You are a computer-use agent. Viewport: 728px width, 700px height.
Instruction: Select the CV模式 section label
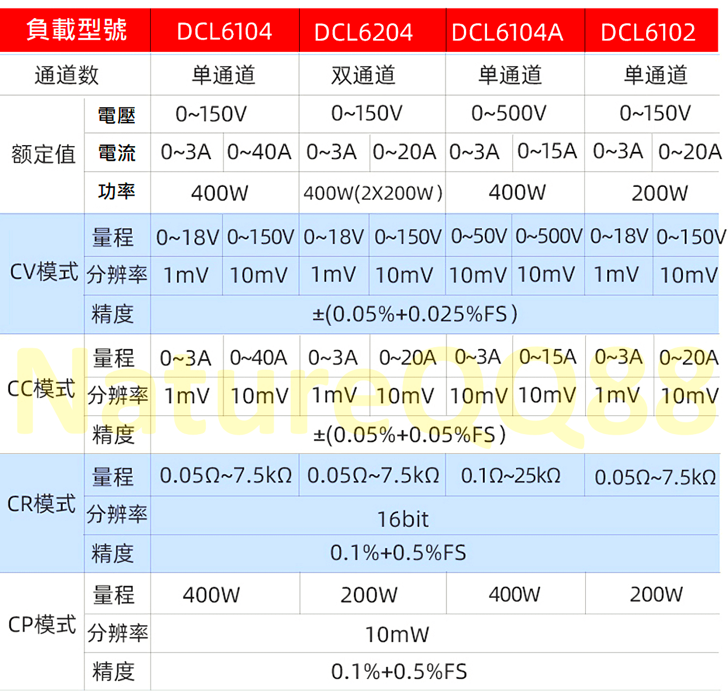pos(43,272)
